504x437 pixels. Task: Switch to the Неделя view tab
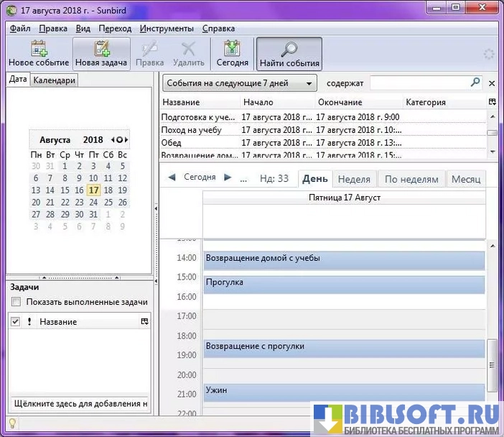pyautogui.click(x=354, y=179)
